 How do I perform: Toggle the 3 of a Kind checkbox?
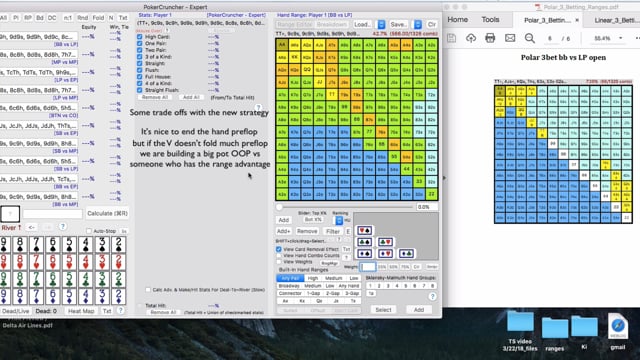[x=140, y=57]
